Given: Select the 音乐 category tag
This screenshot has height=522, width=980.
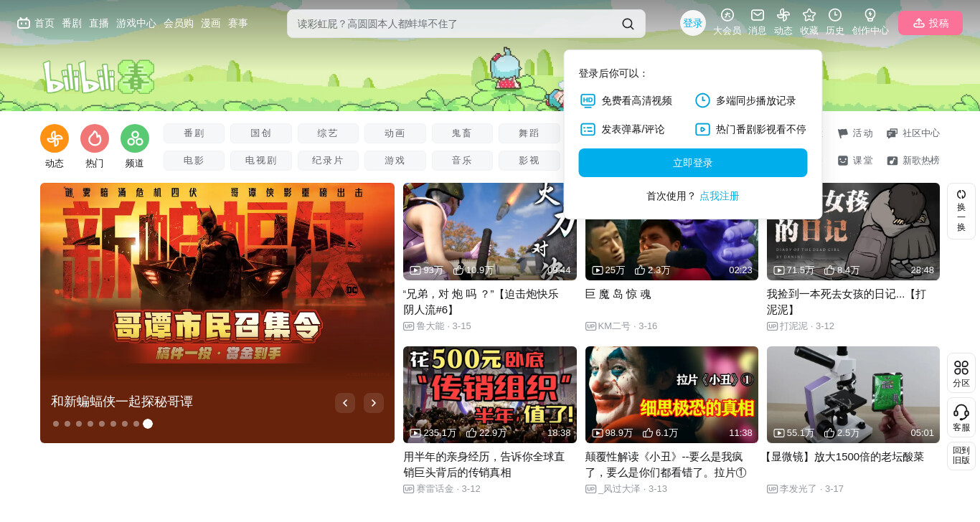Looking at the screenshot, I should click(x=462, y=161).
